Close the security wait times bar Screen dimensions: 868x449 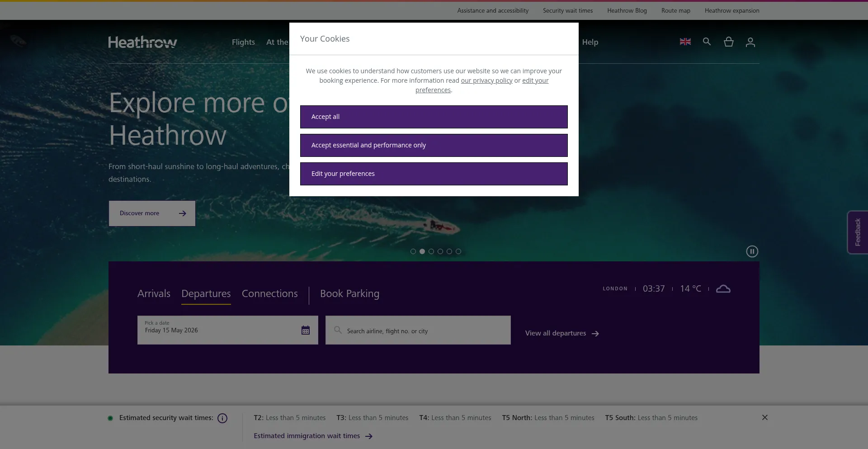click(764, 417)
